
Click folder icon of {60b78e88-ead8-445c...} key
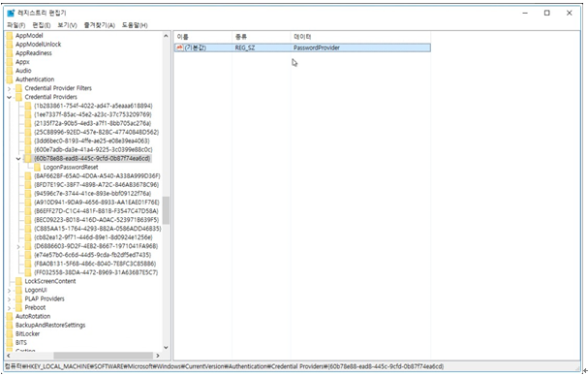(28, 158)
